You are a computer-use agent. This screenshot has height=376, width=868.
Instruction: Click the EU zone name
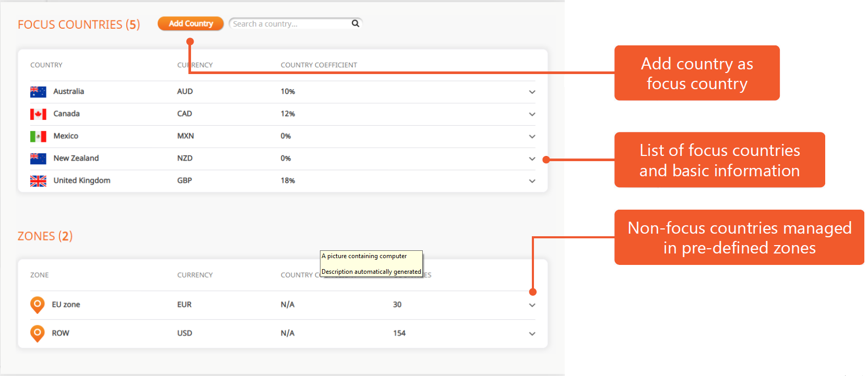pos(66,305)
